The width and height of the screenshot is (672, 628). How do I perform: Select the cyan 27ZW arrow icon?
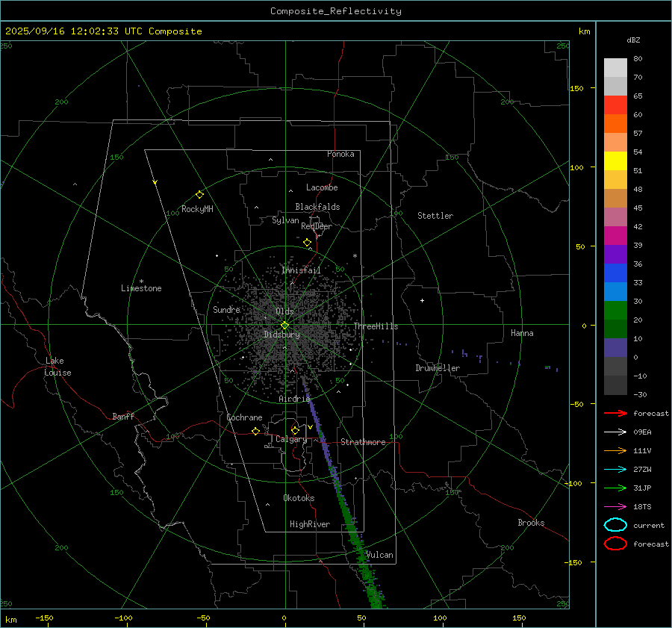[615, 469]
